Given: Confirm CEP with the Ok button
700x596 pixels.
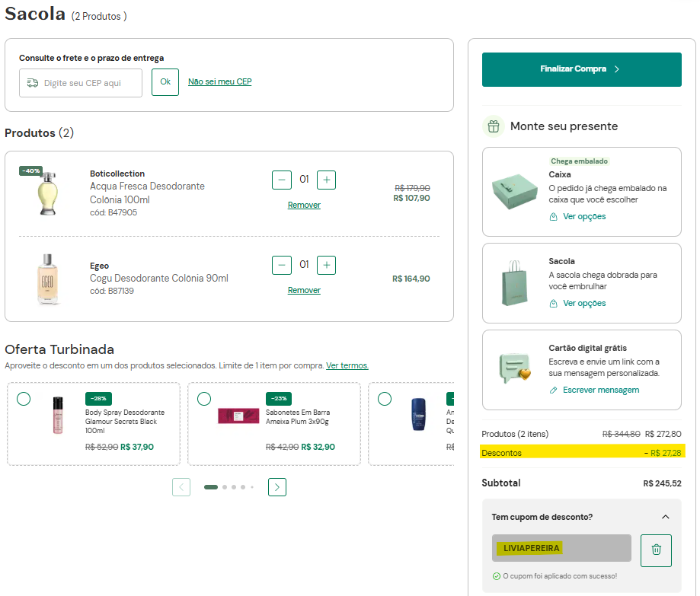Looking at the screenshot, I should point(165,82).
